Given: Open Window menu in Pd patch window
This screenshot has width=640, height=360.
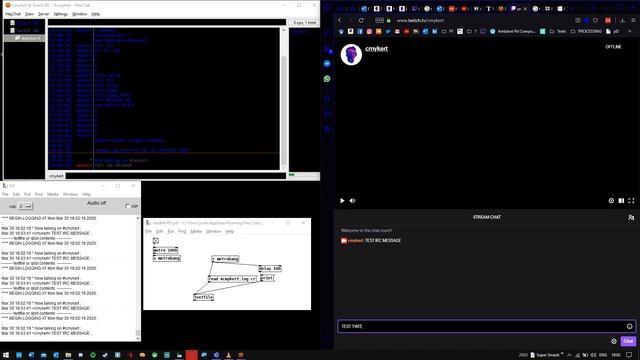Looking at the screenshot, I should [213, 231].
